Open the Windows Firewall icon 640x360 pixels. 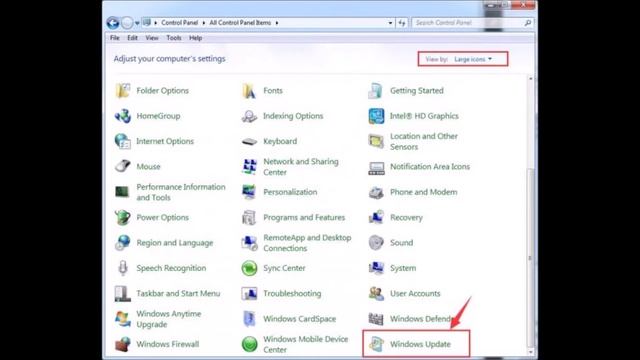122,344
